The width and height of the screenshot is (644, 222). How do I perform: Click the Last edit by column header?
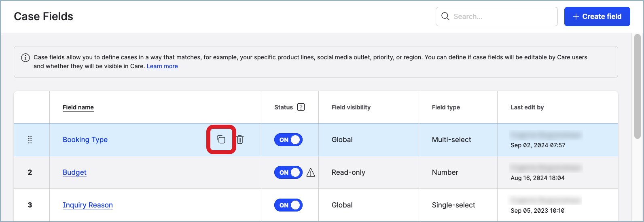(527, 107)
